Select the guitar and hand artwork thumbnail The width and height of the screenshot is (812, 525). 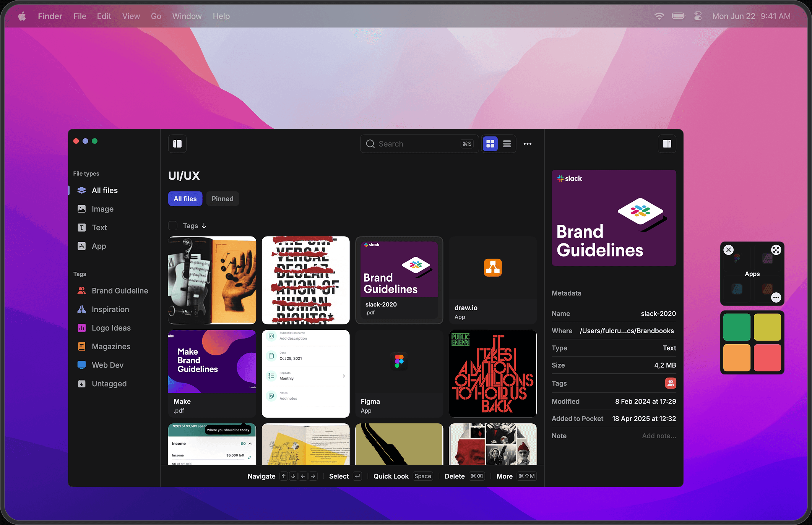tap(212, 280)
